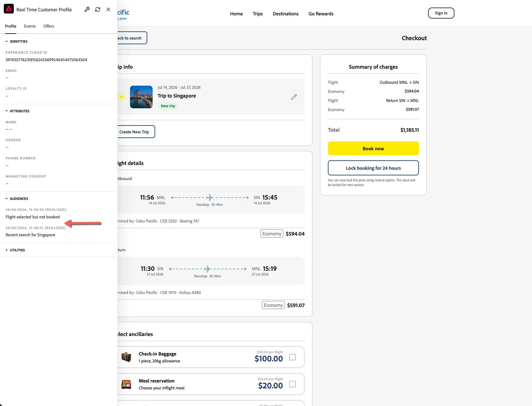Click the outbound flight airplane icon
Viewport: 532px width, 406px height.
(210, 197)
